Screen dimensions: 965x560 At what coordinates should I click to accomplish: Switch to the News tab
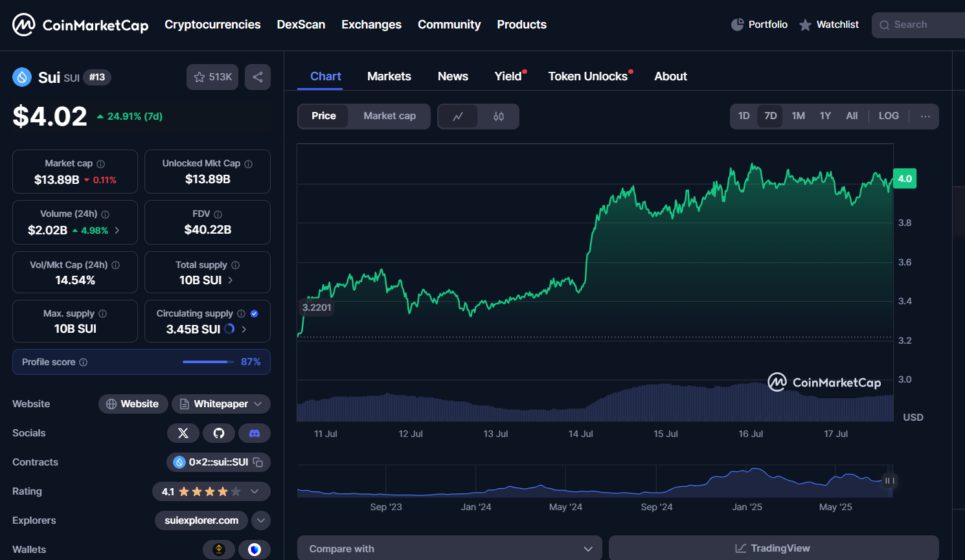coord(453,76)
